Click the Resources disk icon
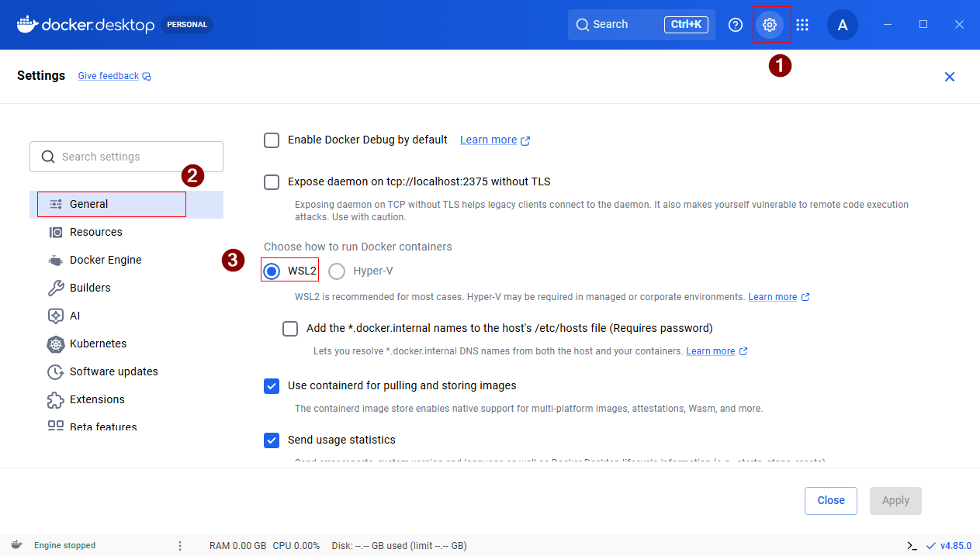Viewport: 980px width, 556px height. [x=56, y=232]
